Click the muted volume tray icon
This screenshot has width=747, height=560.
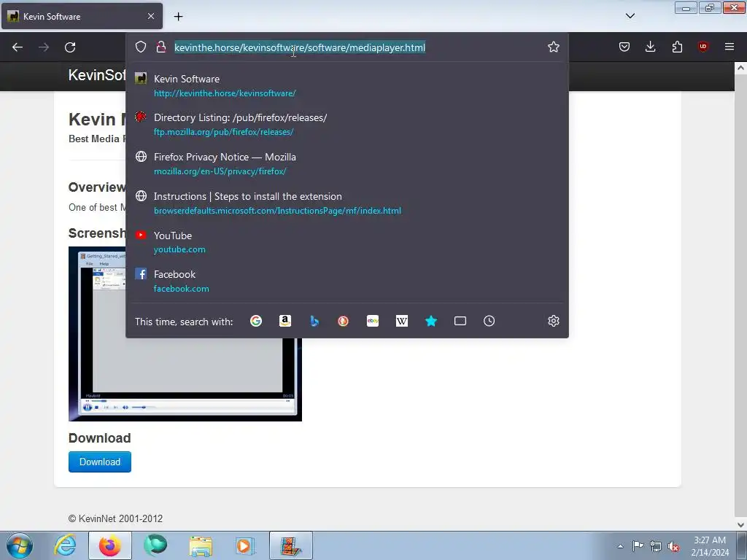point(673,546)
